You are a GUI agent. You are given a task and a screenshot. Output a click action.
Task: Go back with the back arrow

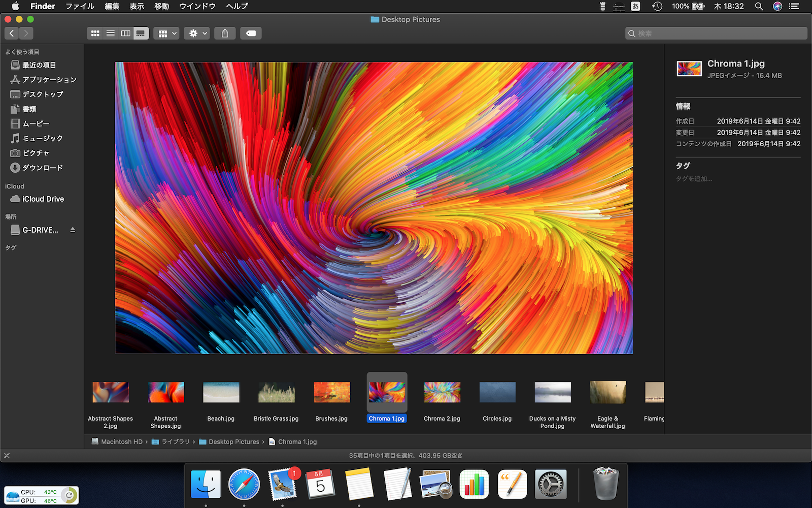tap(12, 34)
